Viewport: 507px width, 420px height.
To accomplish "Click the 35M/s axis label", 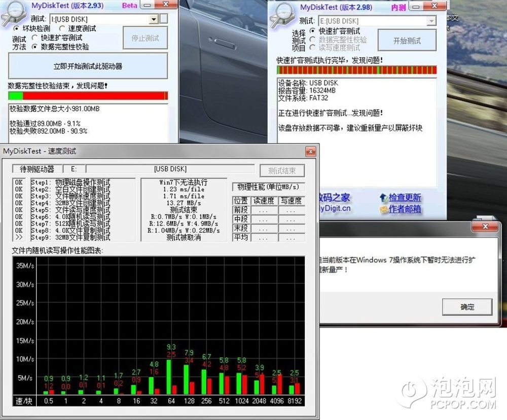I will [25, 266].
